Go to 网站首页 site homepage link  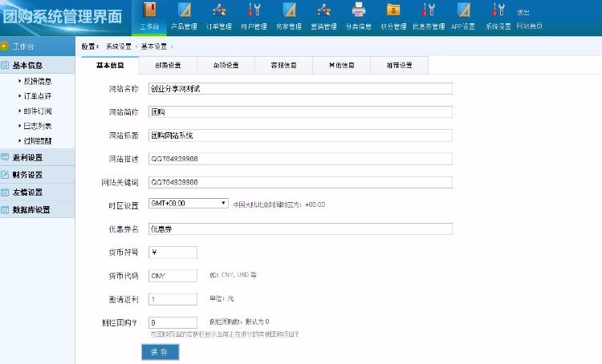coord(529,26)
